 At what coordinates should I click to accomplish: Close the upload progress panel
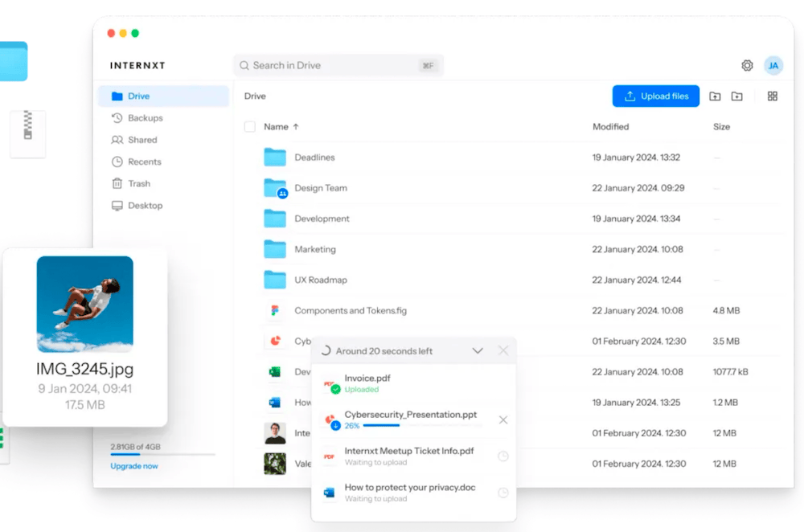[x=503, y=350]
